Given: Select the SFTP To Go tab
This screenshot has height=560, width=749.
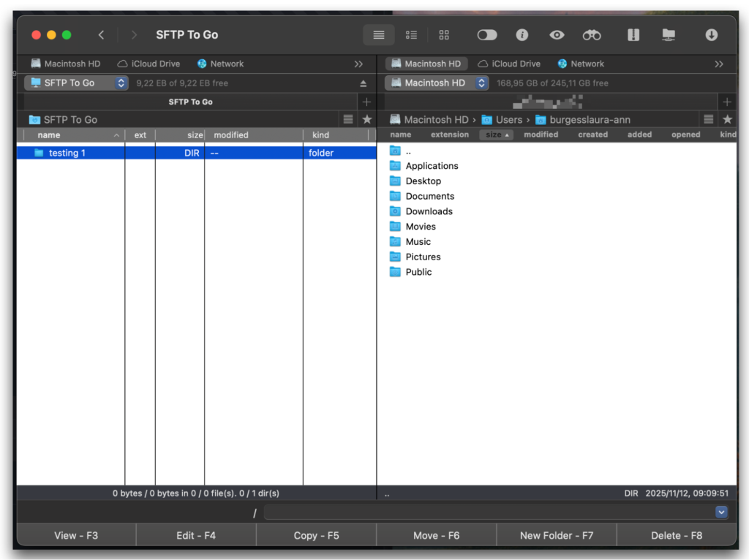Looking at the screenshot, I should click(x=190, y=102).
